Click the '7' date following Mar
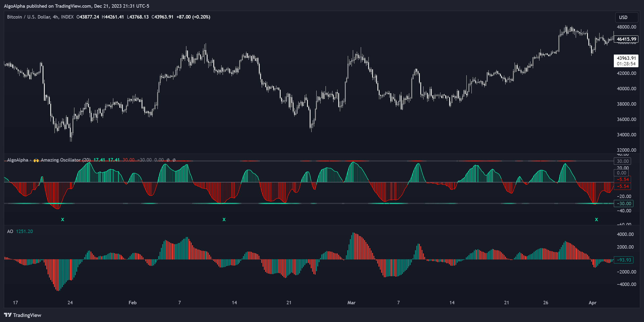644x322 pixels. [398, 303]
